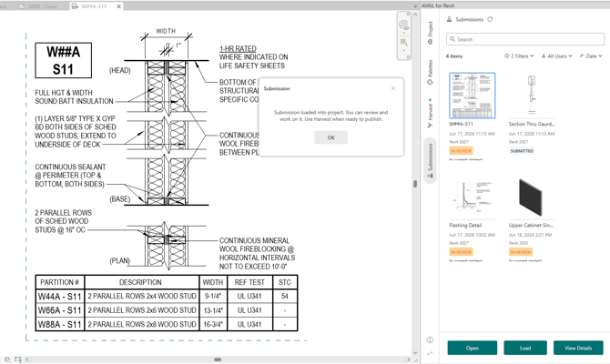This screenshot has width=610, height=364.
Task: Click the scroll left arrow at bottom
Action: coord(27,359)
